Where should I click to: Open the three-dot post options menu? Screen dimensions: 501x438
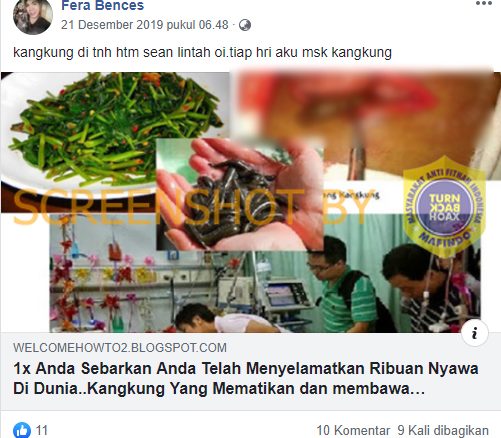pyautogui.click(x=484, y=3)
